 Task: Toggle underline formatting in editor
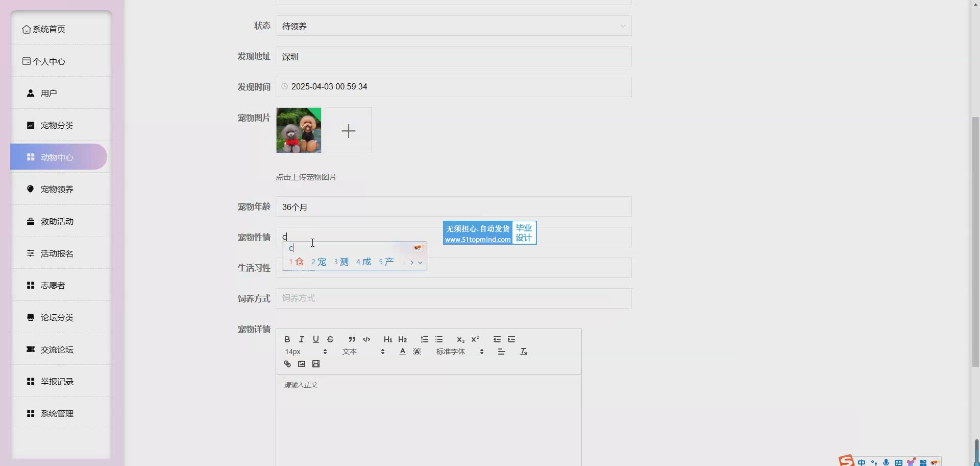316,339
